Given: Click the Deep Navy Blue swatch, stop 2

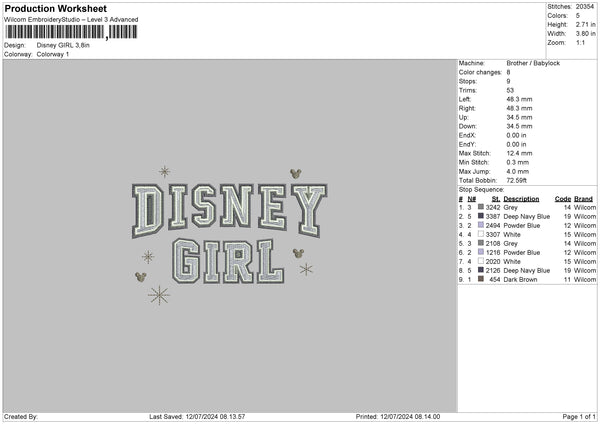Looking at the screenshot, I should pyautogui.click(x=482, y=215).
